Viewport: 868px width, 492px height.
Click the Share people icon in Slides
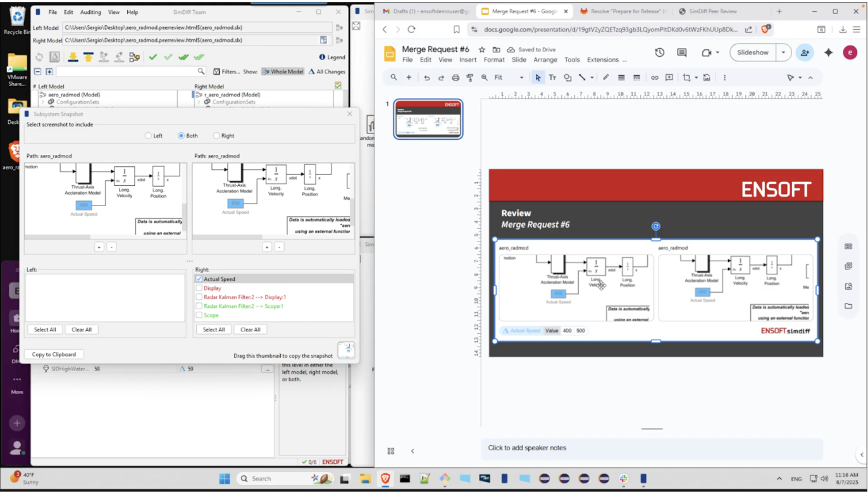tap(805, 52)
